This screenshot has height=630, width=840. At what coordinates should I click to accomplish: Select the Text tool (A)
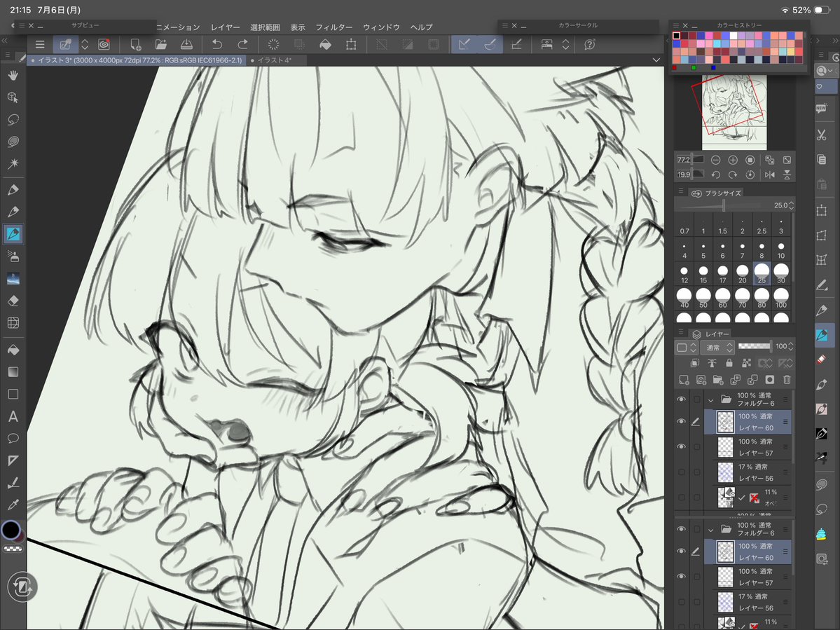pyautogui.click(x=13, y=416)
